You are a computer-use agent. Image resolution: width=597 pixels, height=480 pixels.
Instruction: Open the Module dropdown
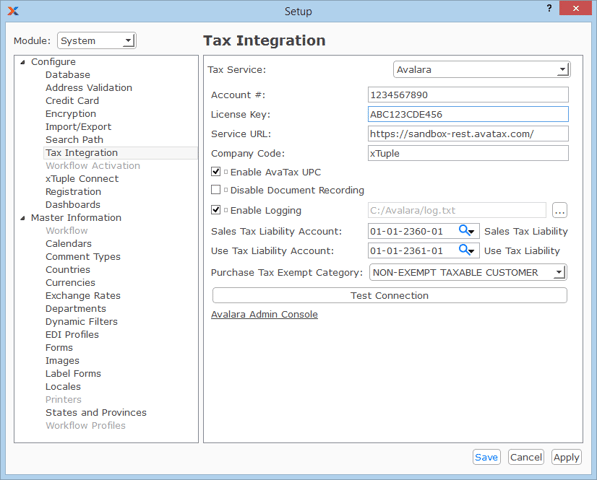(x=97, y=40)
